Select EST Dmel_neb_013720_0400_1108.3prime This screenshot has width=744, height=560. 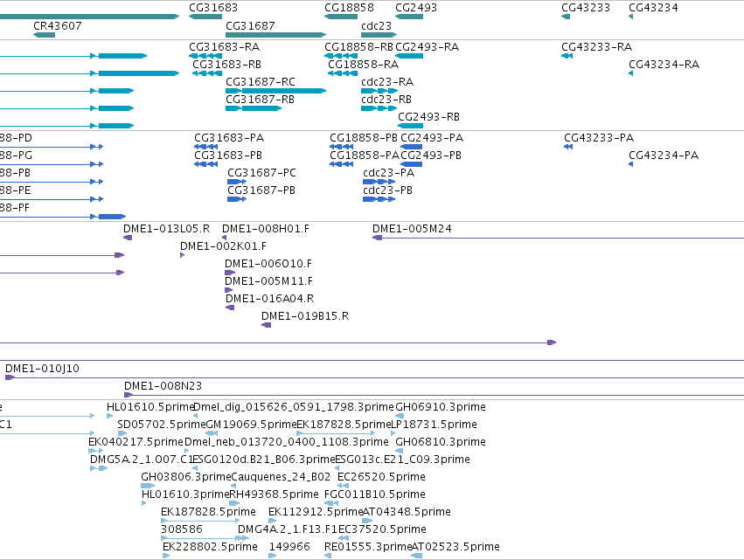coord(287,442)
